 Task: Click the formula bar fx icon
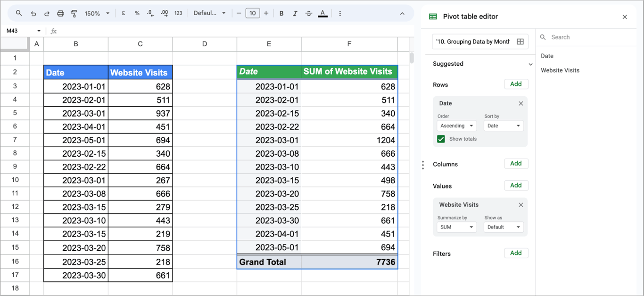click(54, 31)
